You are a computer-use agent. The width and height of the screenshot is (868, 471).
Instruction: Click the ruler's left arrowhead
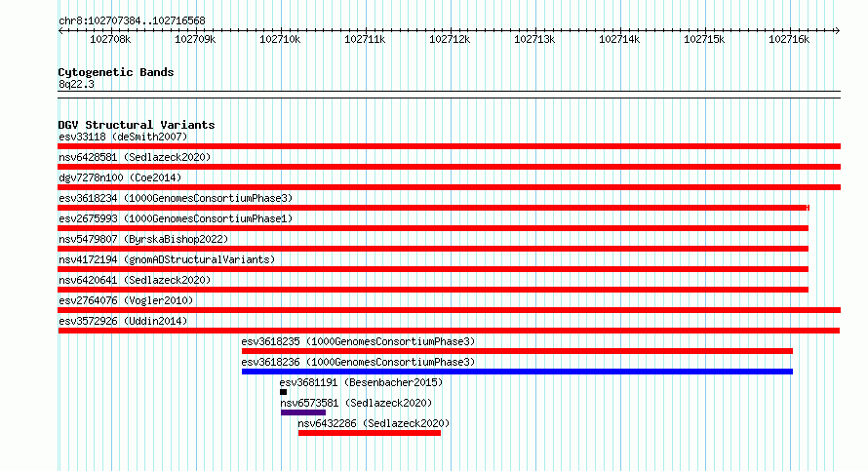(x=60, y=31)
